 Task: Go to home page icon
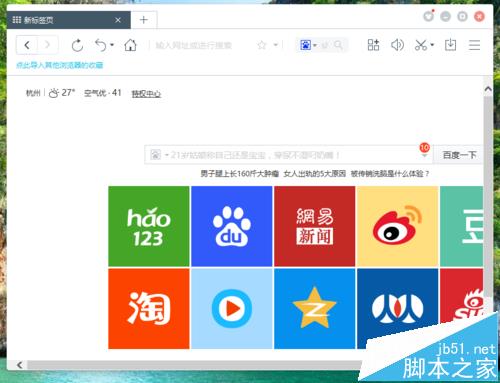[130, 45]
